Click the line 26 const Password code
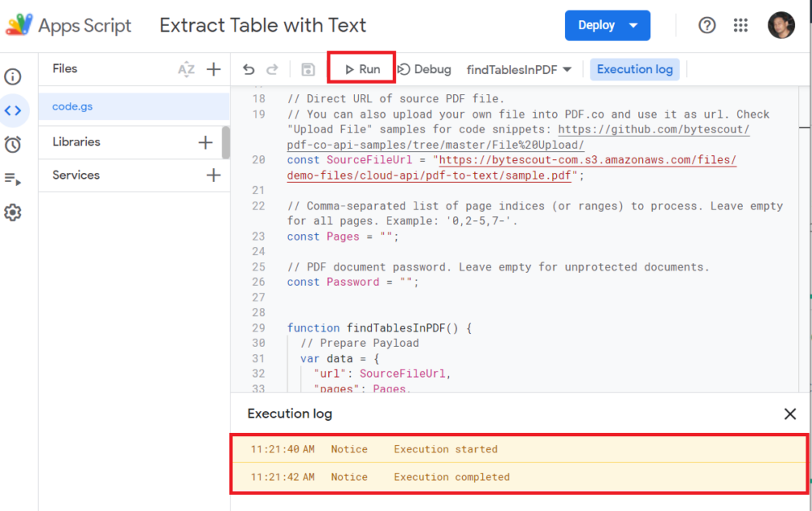 (x=353, y=282)
